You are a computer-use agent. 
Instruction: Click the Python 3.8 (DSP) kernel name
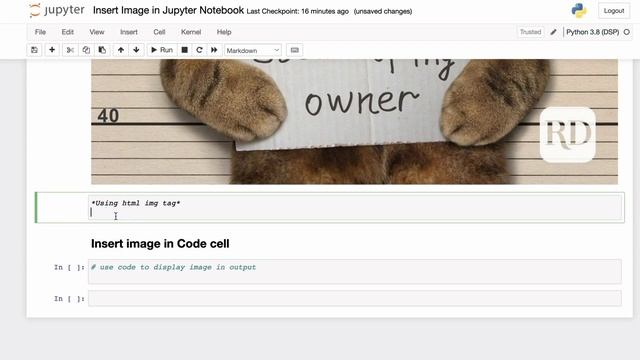(x=592, y=32)
